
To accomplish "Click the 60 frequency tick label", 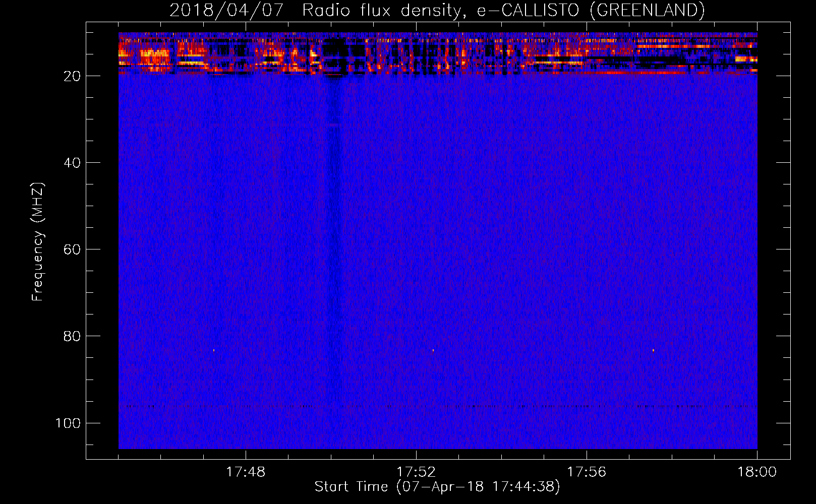I will pyautogui.click(x=72, y=249).
